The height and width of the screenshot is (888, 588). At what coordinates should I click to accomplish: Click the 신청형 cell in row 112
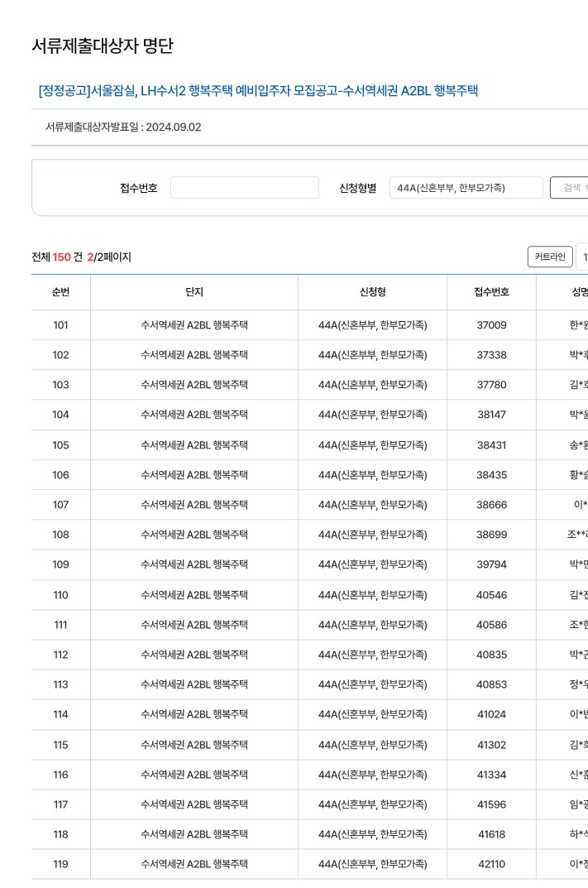(x=372, y=655)
